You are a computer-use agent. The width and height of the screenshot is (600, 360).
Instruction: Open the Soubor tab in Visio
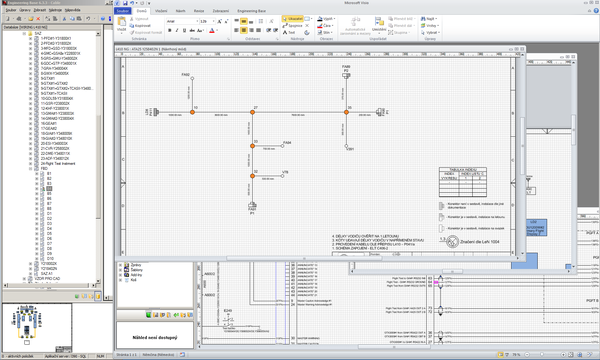point(122,11)
